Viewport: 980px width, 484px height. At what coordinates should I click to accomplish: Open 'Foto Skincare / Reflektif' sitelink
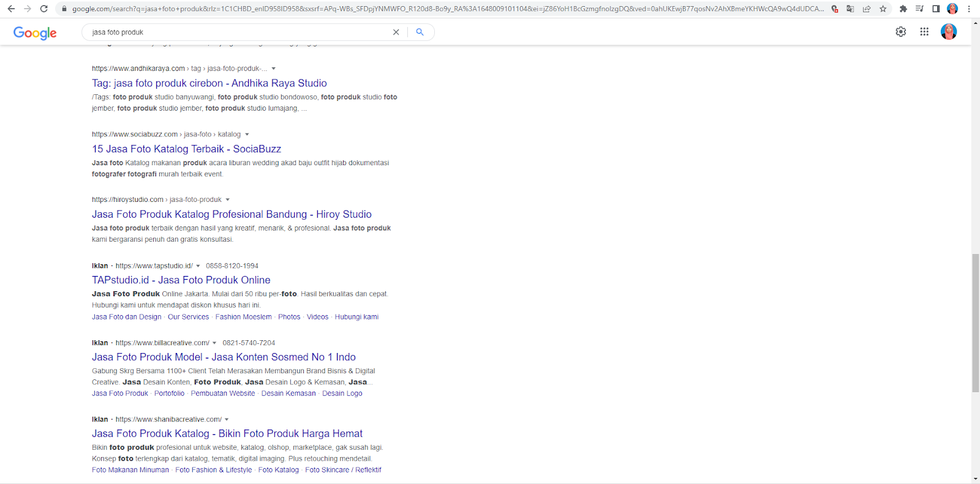343,470
